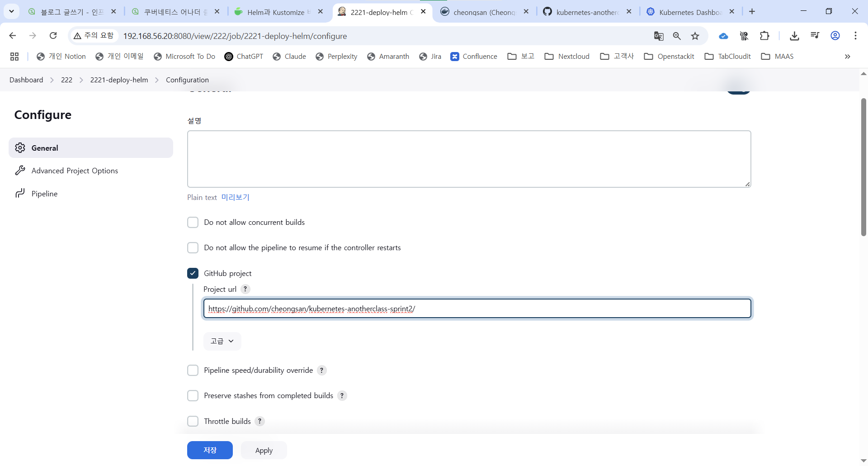The image size is (868, 466).
Task: Go to Advanced Project Options section
Action: 91,171
